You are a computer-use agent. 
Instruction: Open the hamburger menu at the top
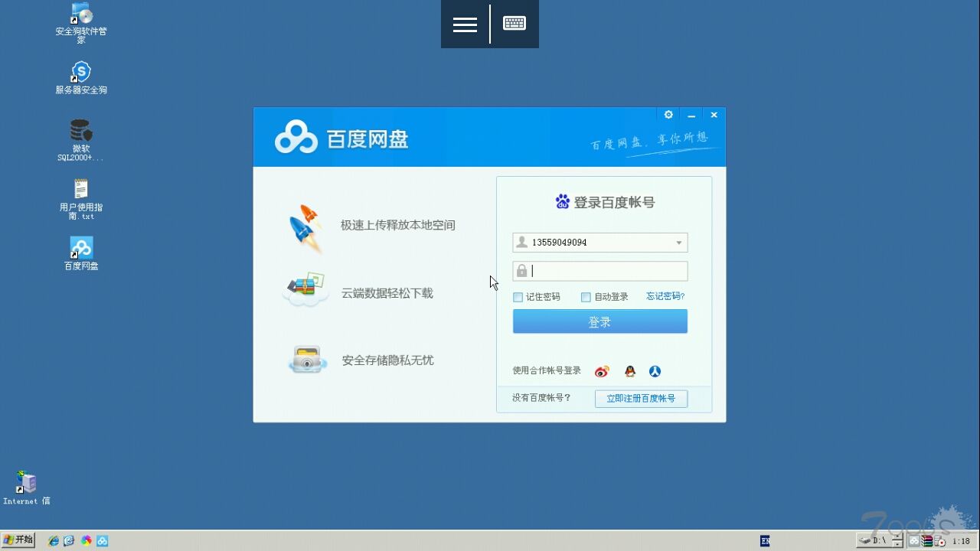coord(465,24)
